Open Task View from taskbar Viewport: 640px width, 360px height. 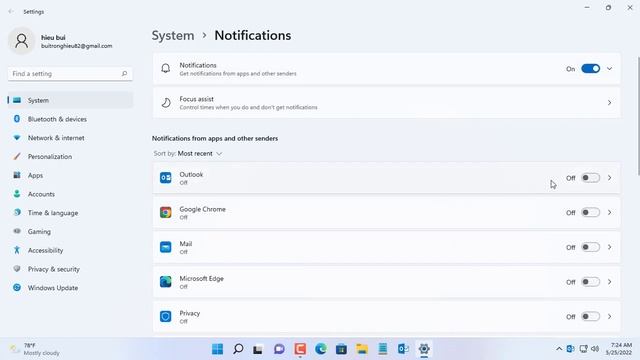258,349
